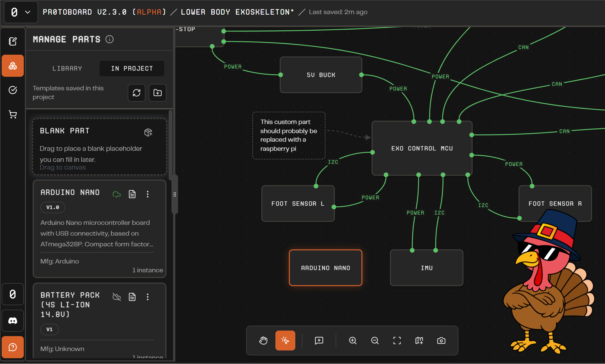The height and width of the screenshot is (364, 605).
Task: Import a template via folder-plus icon
Action: [x=158, y=93]
